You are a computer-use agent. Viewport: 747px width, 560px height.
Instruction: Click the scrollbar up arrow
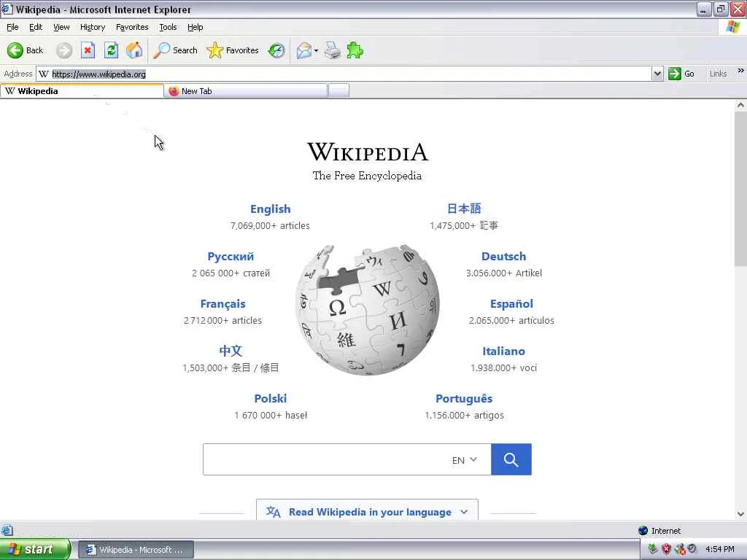pyautogui.click(x=740, y=105)
